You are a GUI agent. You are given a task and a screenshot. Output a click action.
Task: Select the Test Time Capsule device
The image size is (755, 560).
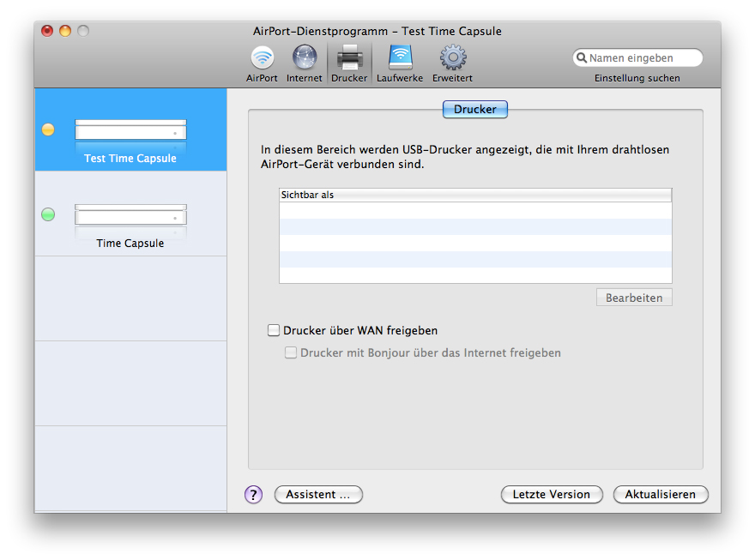[130, 129]
